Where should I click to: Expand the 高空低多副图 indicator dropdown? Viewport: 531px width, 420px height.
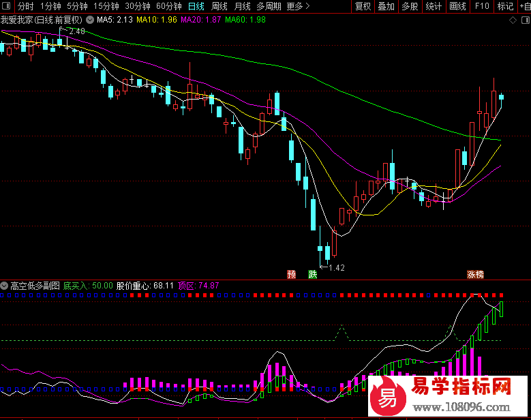[x=4, y=286]
